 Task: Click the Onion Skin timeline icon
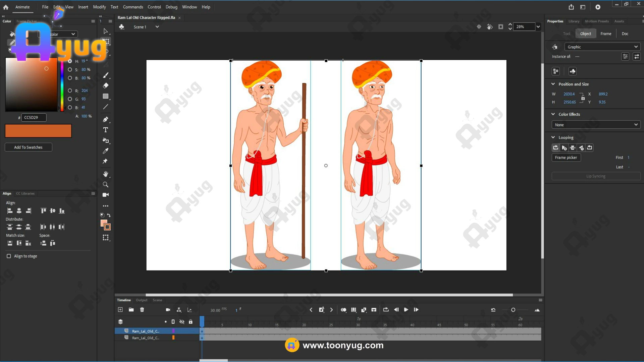343,310
